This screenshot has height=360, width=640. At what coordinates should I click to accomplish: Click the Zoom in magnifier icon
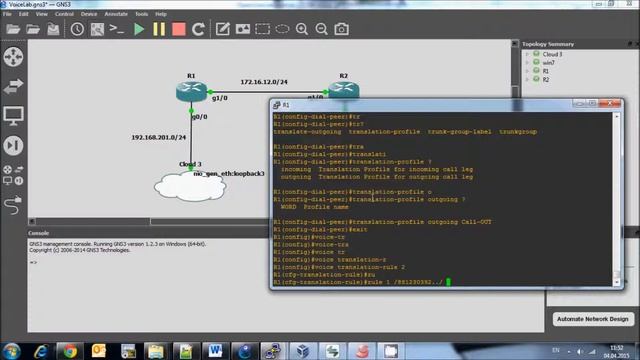302,29
